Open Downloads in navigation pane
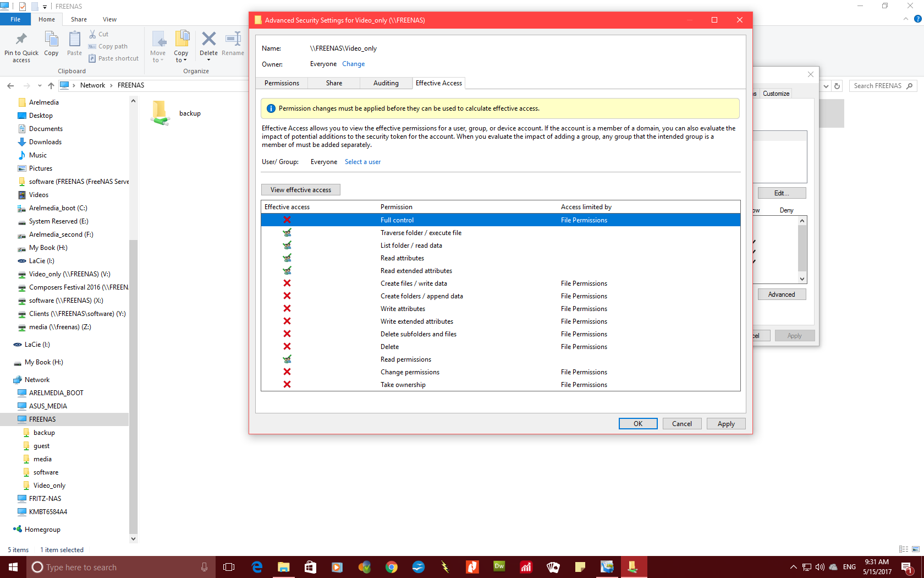The width and height of the screenshot is (924, 578). coord(45,142)
